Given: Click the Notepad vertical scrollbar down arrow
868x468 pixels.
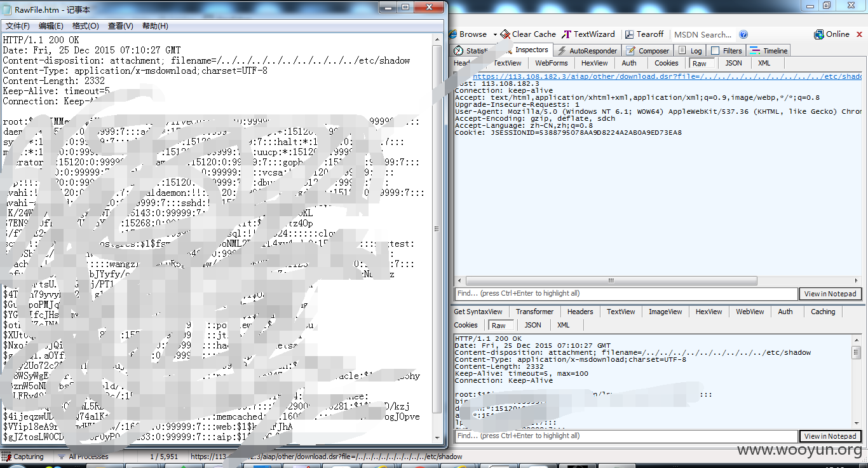Looking at the screenshot, I should tap(437, 438).
